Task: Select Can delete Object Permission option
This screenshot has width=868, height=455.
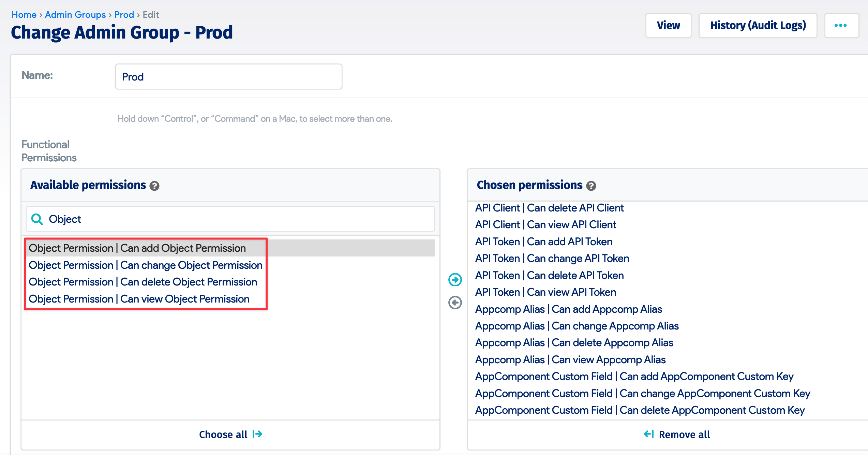Action: click(143, 282)
